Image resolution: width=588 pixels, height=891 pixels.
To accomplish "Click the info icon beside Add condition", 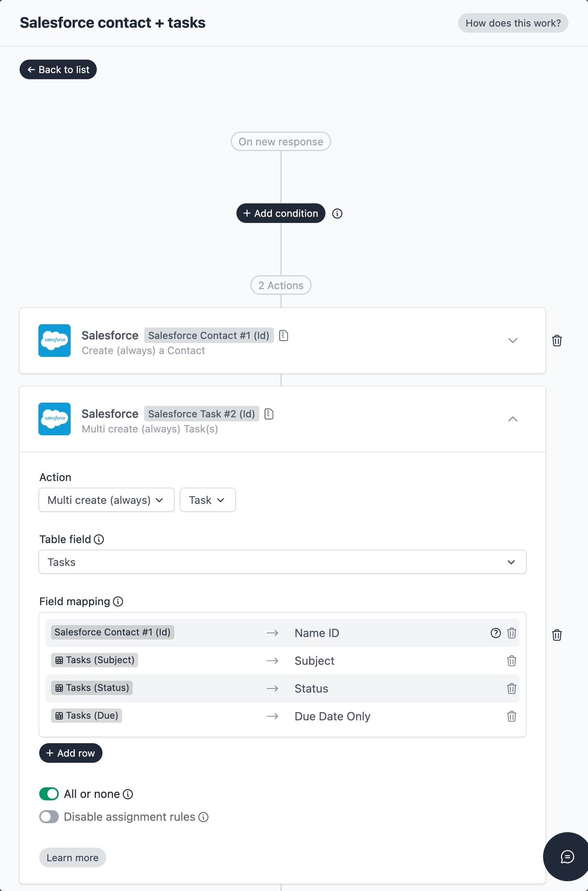I will (337, 214).
